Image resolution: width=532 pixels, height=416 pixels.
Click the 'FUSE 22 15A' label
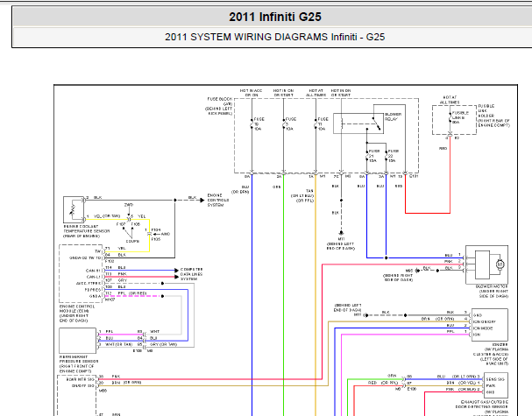pyautogui.click(x=394, y=156)
